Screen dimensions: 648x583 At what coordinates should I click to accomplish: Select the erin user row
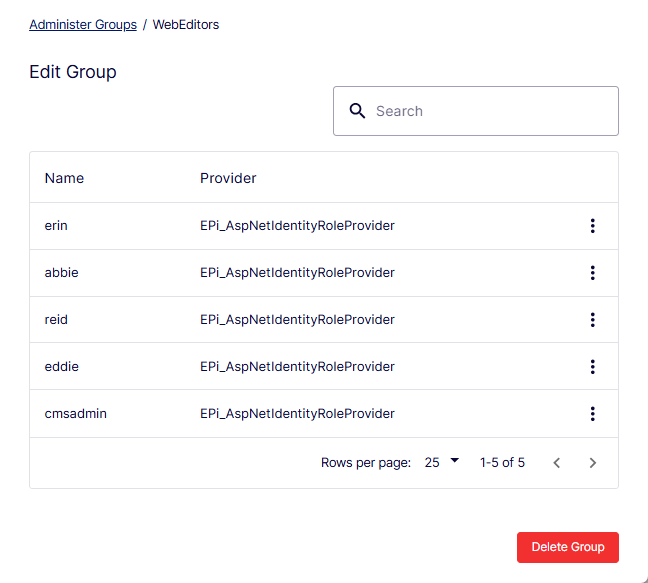pos(324,226)
